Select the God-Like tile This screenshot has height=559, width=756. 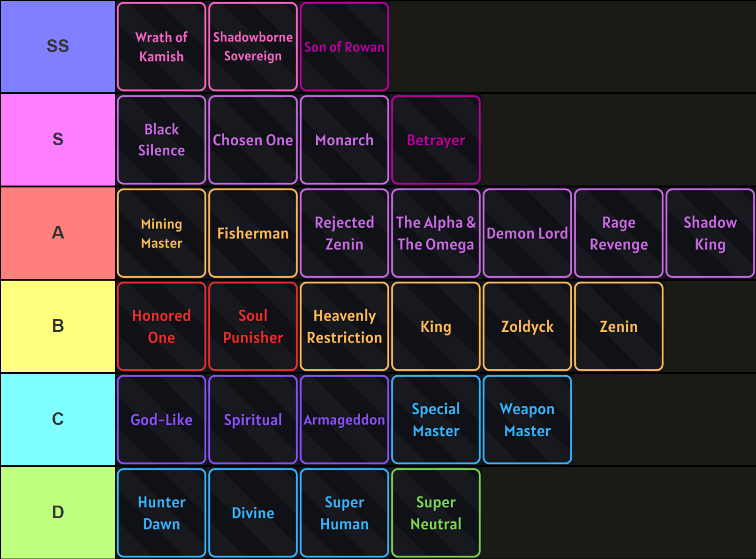click(x=161, y=419)
